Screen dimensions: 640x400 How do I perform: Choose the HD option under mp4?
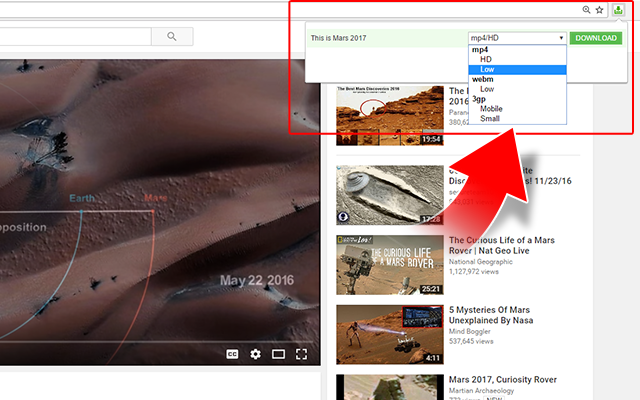(517, 59)
